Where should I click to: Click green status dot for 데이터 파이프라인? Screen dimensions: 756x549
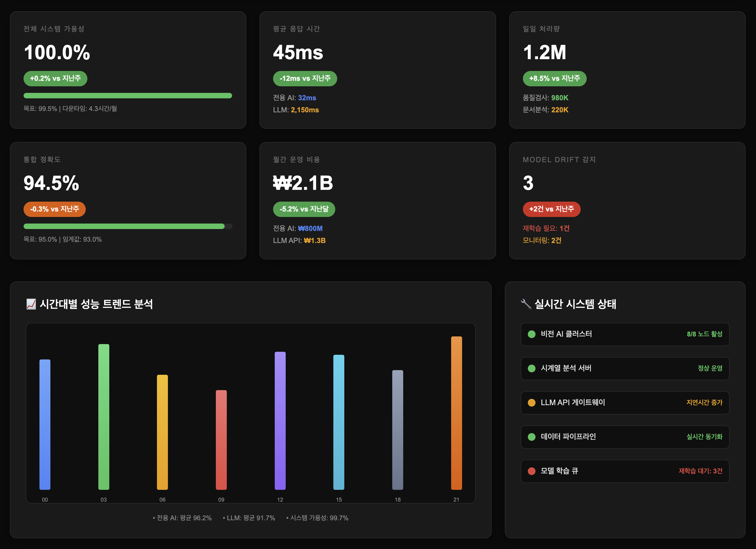[532, 437]
